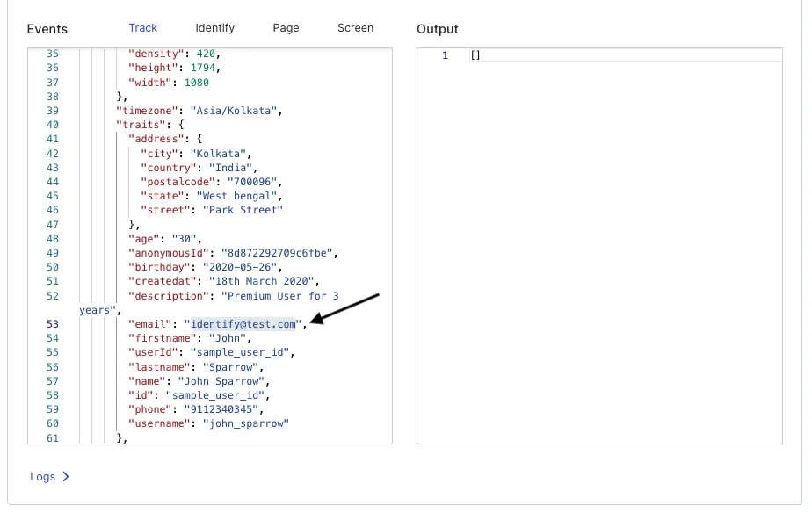Click the name value "John Sparrow"

tap(221, 381)
